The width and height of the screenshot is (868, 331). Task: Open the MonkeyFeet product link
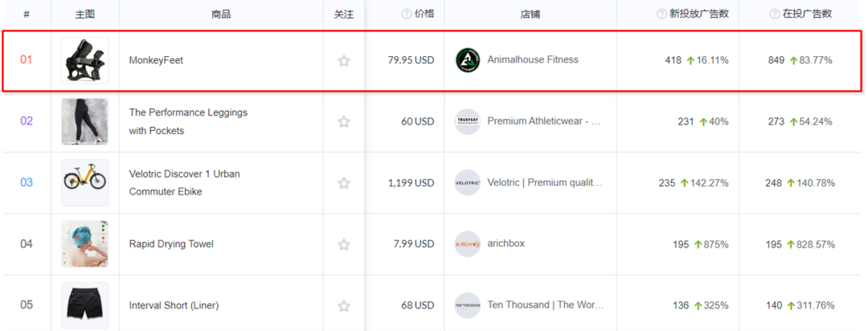pyautogui.click(x=156, y=60)
